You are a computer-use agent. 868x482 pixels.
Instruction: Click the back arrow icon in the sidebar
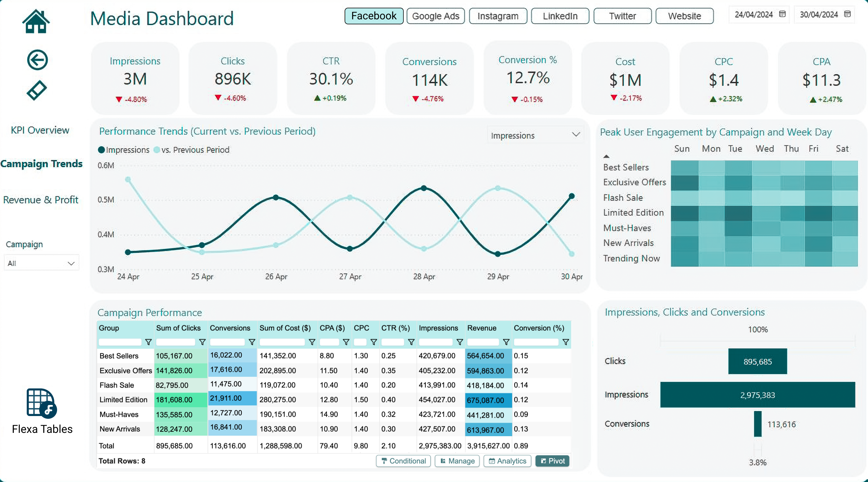click(37, 60)
